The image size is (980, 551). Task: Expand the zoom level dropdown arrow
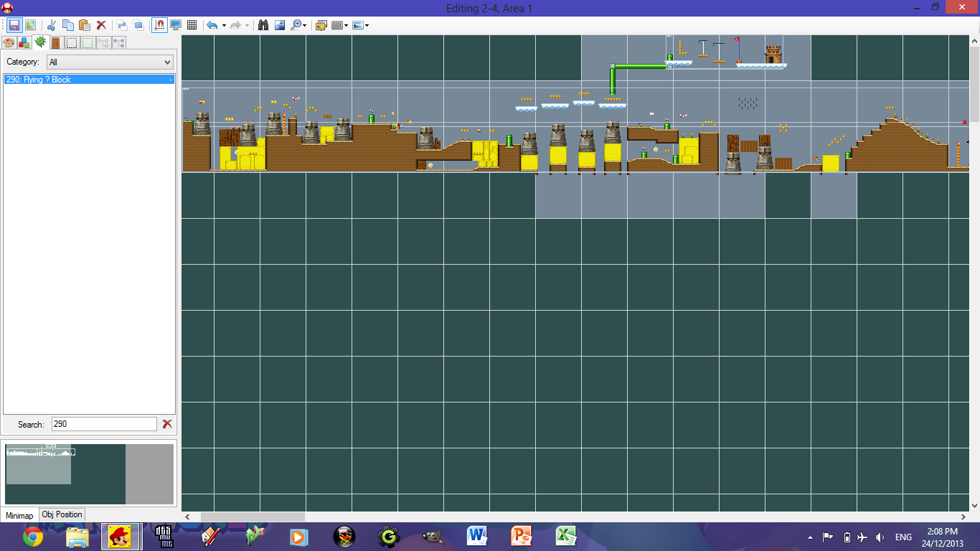coord(305,25)
